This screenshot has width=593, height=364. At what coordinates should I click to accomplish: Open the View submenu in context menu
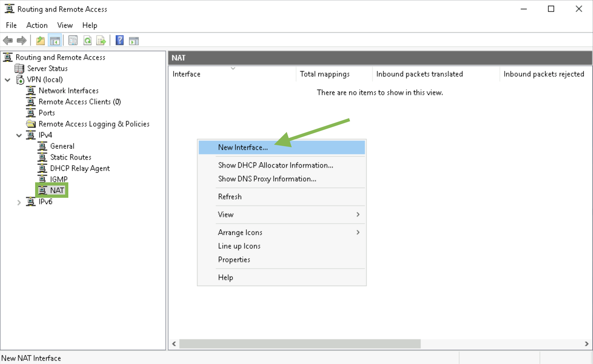[x=282, y=215]
